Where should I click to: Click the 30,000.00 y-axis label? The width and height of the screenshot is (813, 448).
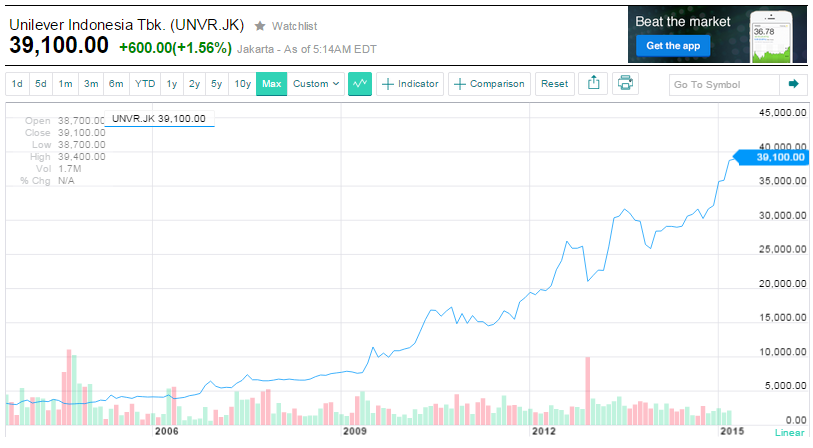pos(782,215)
